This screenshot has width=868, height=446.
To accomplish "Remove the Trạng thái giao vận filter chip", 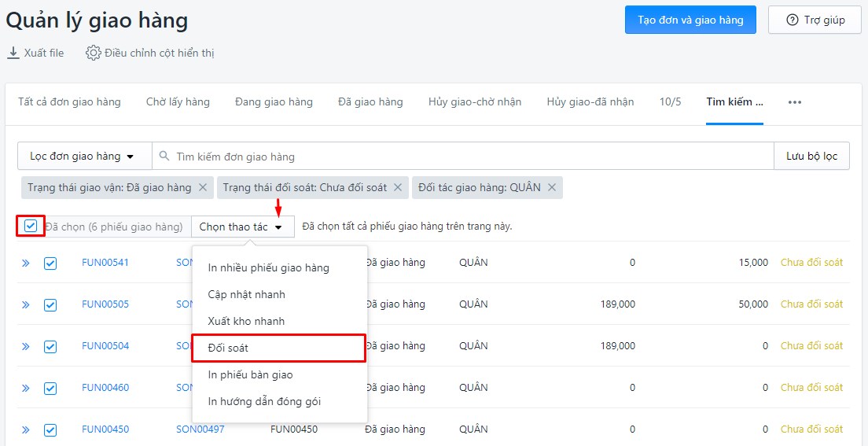I will tap(203, 187).
